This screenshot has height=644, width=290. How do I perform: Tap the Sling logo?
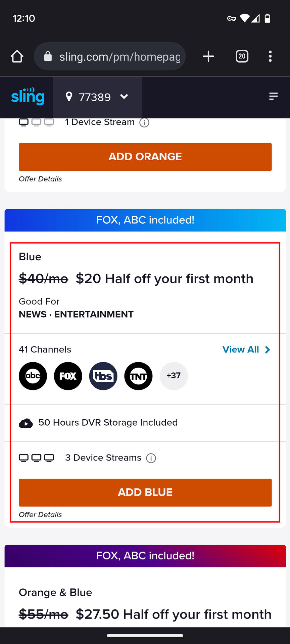tap(28, 97)
